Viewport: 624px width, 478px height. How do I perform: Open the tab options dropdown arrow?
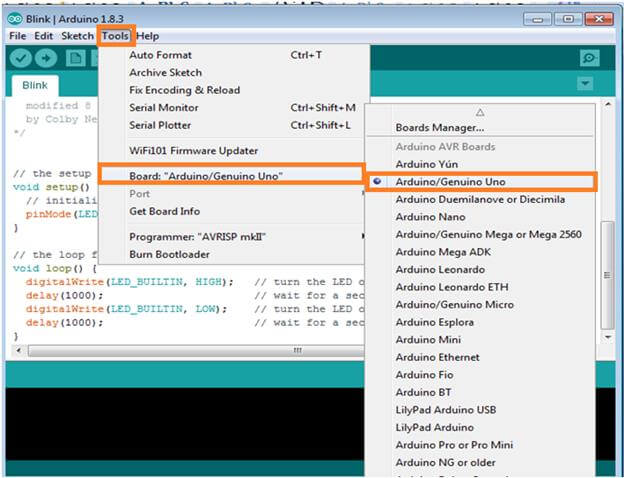(x=585, y=84)
